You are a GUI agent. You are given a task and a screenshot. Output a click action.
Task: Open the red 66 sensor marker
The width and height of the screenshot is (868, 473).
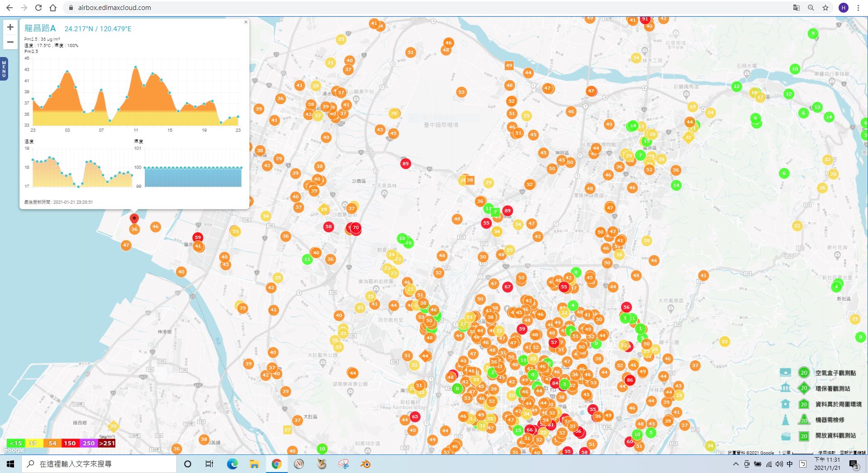[x=530, y=430]
